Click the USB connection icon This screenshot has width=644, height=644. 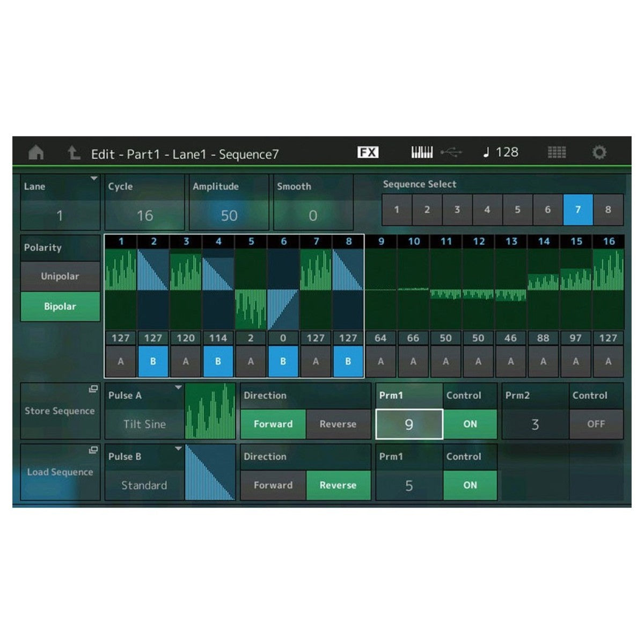coord(452,152)
